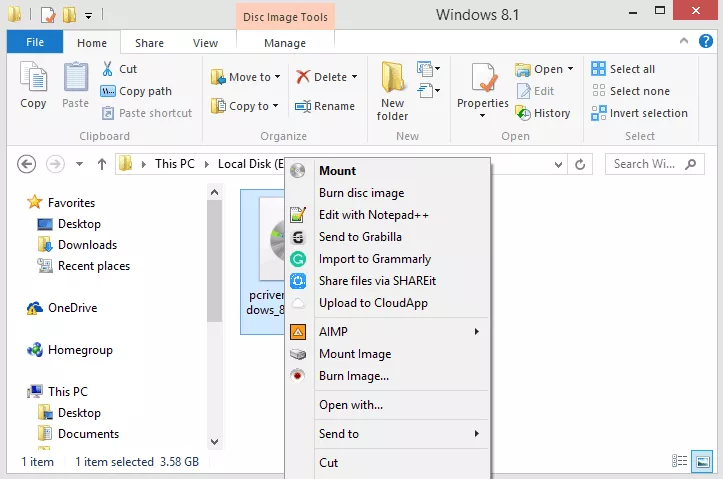Click the Edit button in Open group
The height and width of the screenshot is (479, 723).
pyautogui.click(x=535, y=91)
